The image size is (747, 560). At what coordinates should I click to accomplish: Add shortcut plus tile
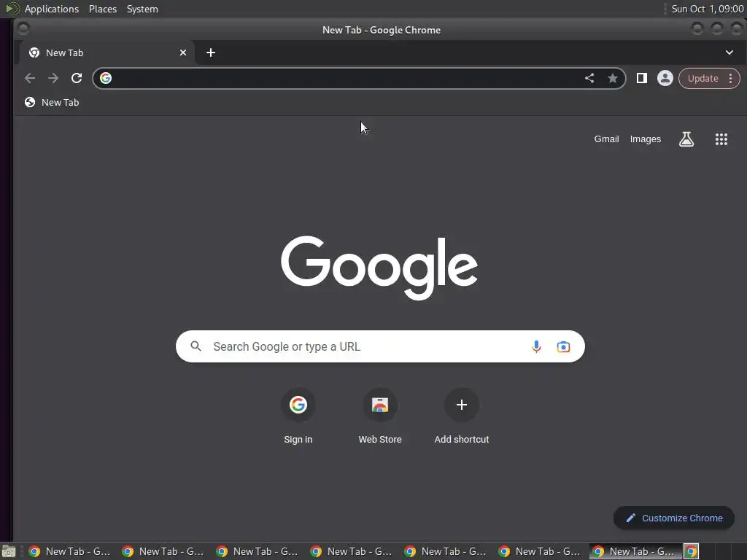[462, 416]
